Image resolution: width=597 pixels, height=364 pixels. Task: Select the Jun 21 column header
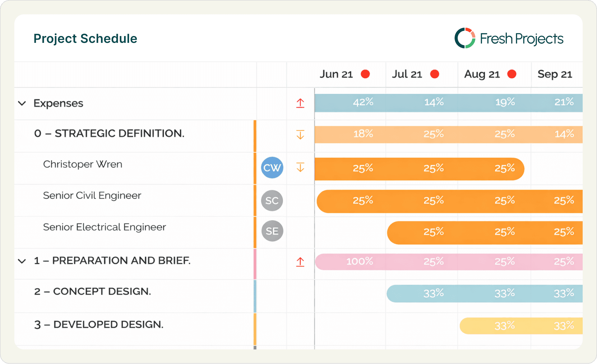pos(336,74)
